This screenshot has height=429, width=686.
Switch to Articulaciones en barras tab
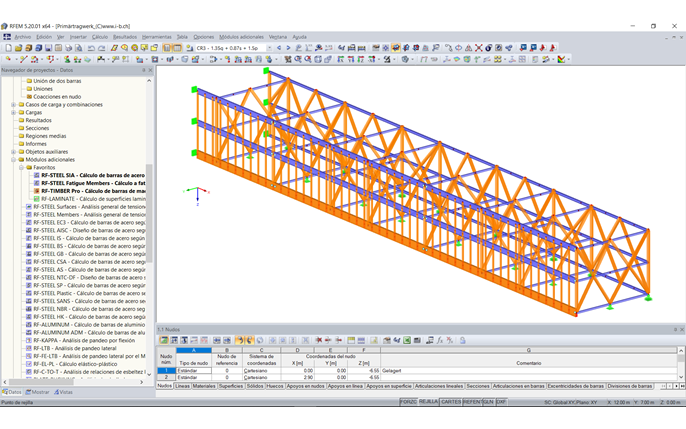(518, 386)
